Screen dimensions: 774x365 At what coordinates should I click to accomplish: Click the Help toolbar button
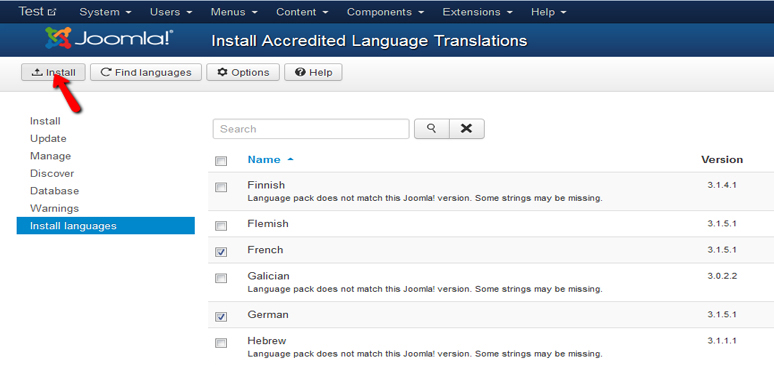click(x=313, y=72)
